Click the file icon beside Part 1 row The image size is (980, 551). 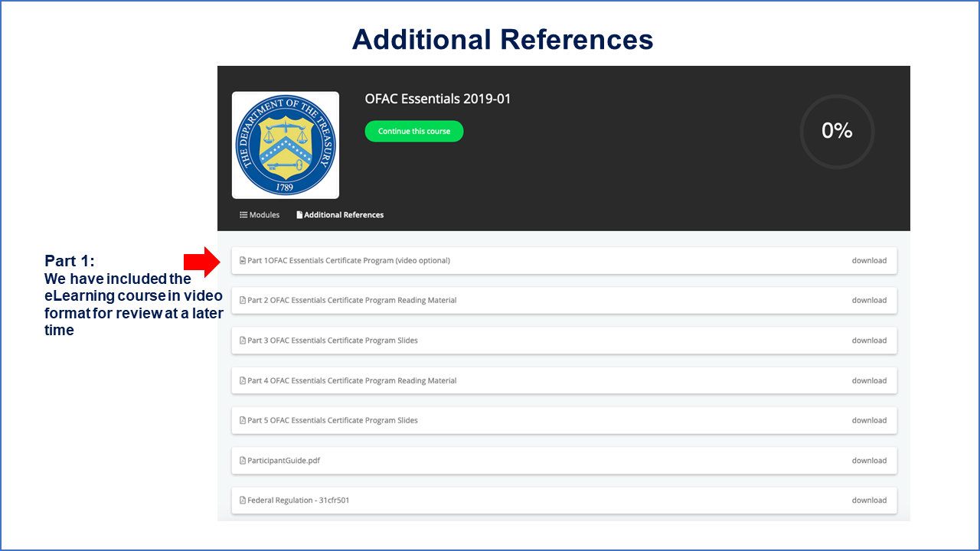coord(243,260)
